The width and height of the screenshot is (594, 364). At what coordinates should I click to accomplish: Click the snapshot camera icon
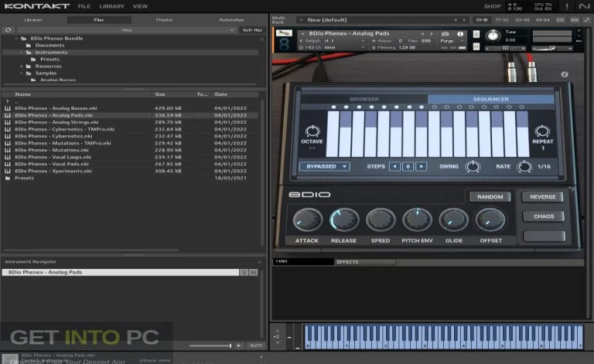[x=445, y=34]
